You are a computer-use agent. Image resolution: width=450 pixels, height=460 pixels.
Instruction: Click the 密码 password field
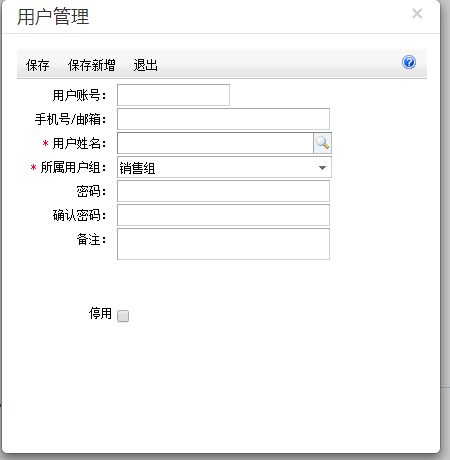pyautogui.click(x=223, y=191)
